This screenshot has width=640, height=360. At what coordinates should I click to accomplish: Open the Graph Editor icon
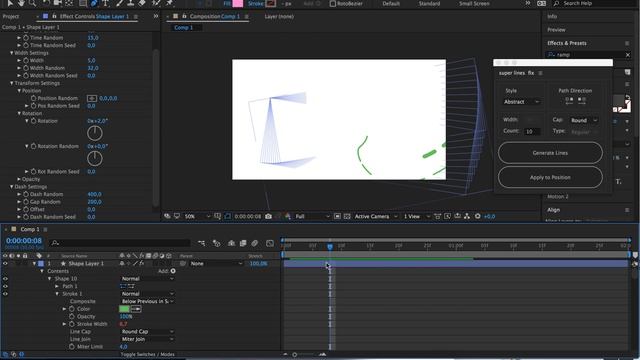tap(270, 243)
